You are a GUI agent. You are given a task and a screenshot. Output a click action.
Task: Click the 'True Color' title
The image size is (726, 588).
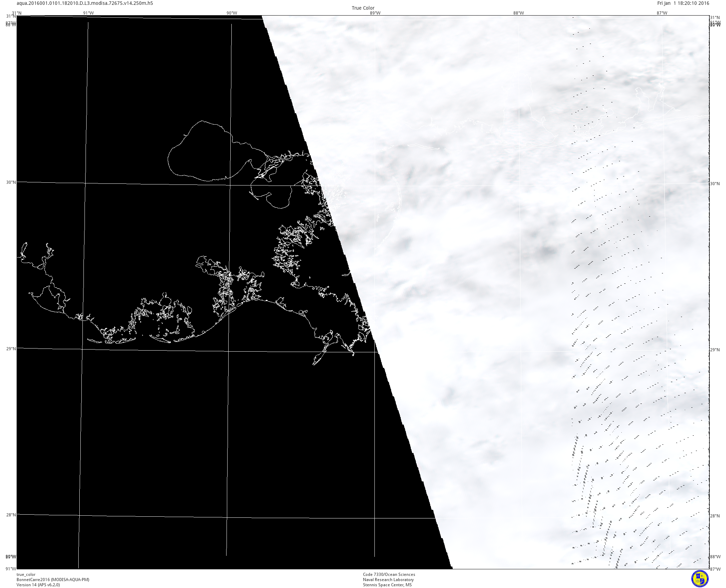pyautogui.click(x=363, y=8)
